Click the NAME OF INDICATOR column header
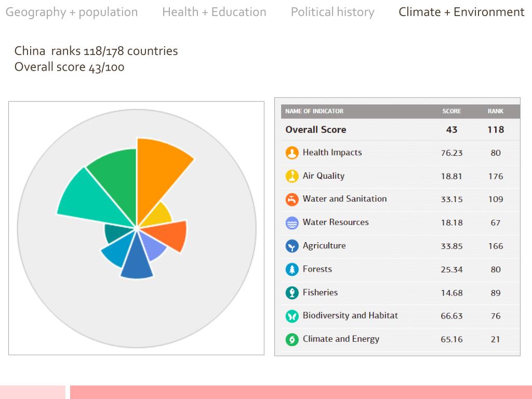The width and height of the screenshot is (532, 399). click(x=314, y=111)
